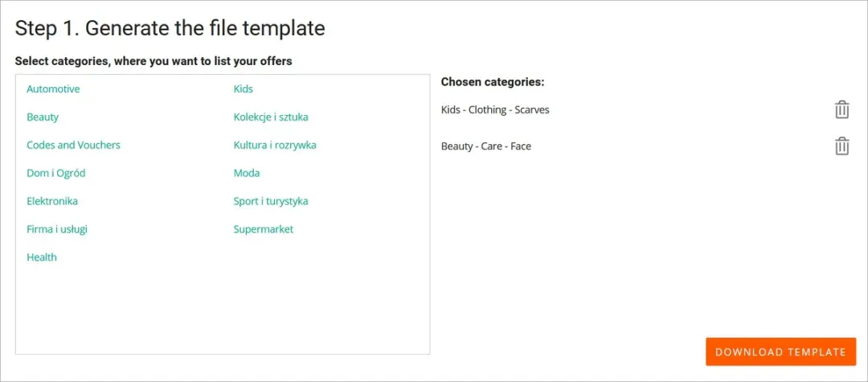Remove the Beauty - Care - Face category
This screenshot has width=868, height=382.
point(841,146)
